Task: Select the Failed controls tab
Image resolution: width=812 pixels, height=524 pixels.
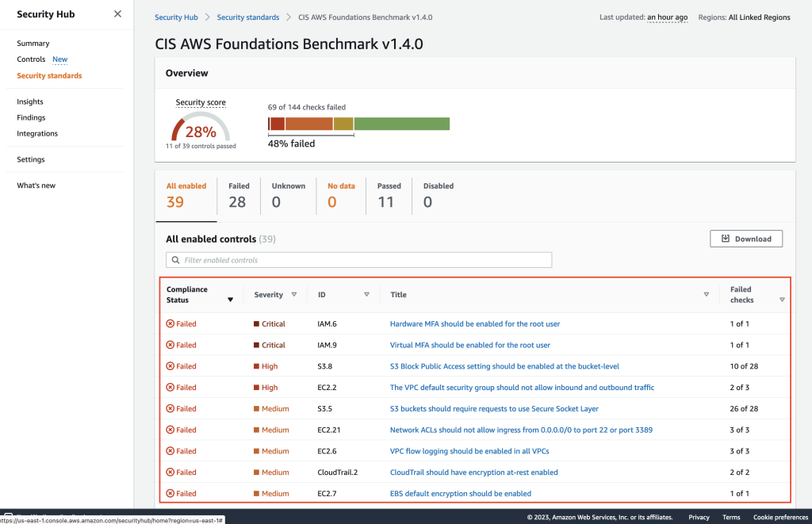Action: coord(239,195)
